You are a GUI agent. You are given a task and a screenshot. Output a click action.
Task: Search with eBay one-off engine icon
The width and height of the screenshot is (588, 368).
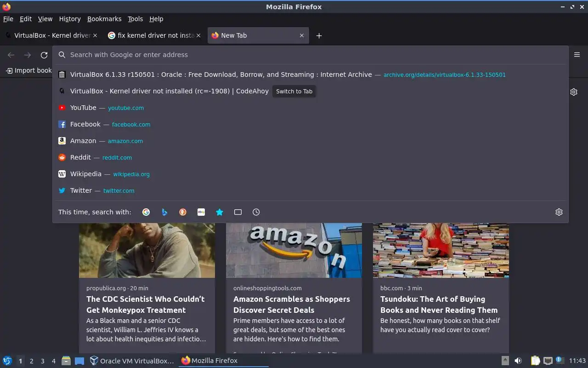[x=201, y=212]
